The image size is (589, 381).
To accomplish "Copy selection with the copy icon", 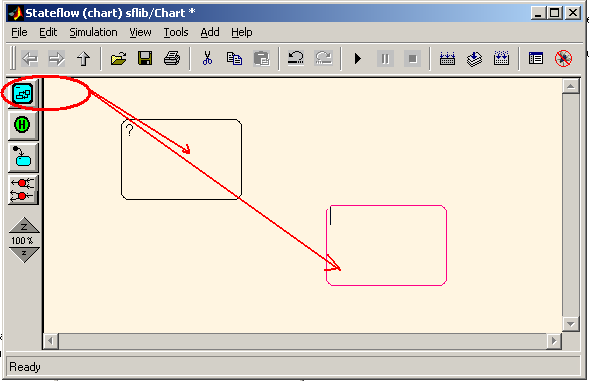I will tap(234, 59).
